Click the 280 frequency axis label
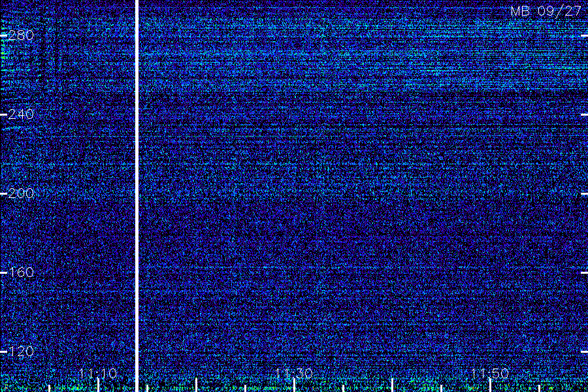 click(21, 36)
